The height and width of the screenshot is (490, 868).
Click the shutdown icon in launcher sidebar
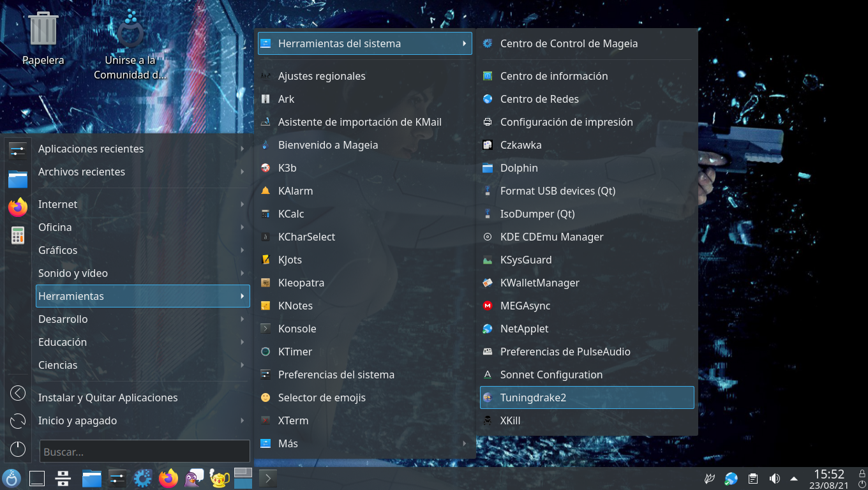(18, 449)
